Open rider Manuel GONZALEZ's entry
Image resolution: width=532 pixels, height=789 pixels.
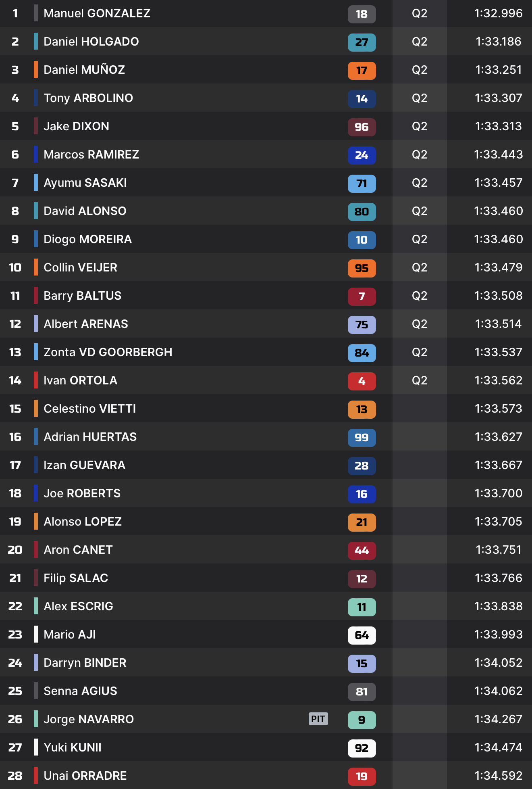[97, 13]
